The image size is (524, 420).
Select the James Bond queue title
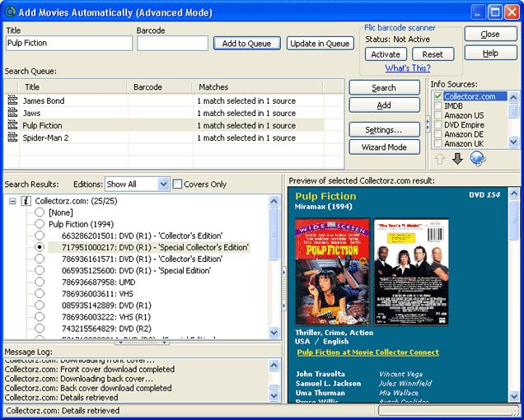(44, 100)
